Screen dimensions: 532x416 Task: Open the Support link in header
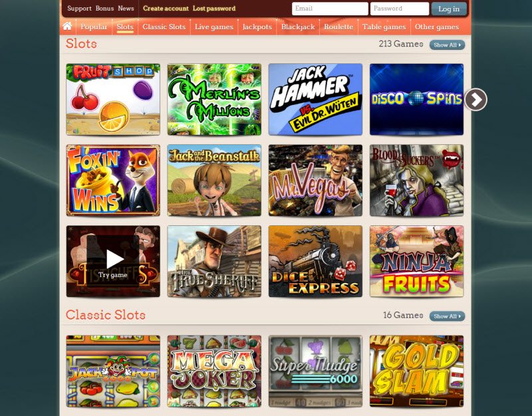click(79, 9)
